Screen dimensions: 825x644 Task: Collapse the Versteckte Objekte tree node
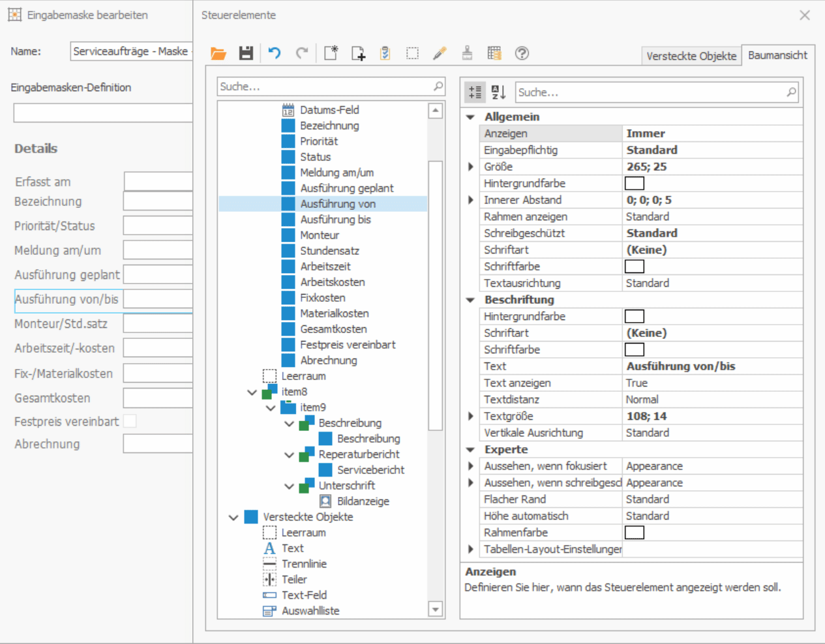[x=233, y=518]
